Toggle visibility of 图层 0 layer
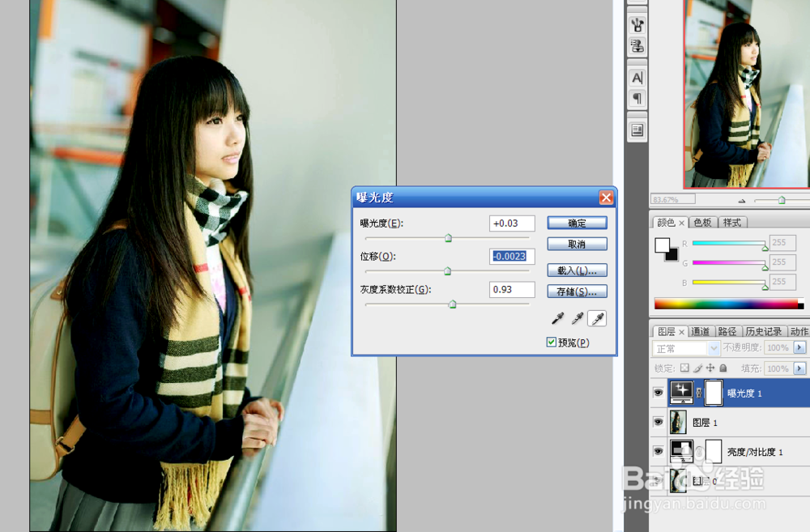Screen dimensions: 810x532 658,481
